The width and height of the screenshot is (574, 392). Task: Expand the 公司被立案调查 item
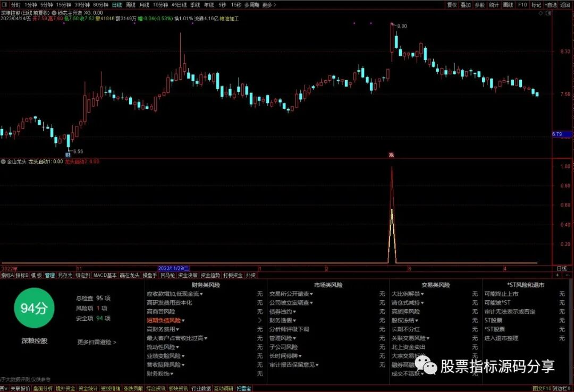point(291,303)
